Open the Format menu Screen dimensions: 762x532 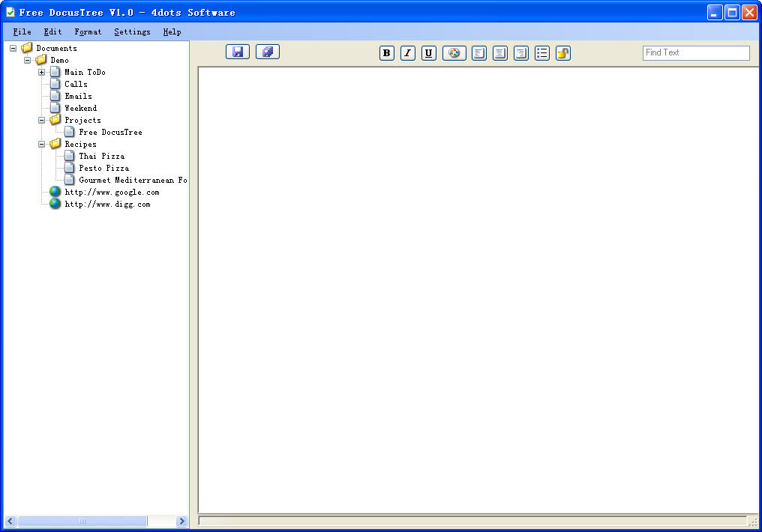(88, 32)
